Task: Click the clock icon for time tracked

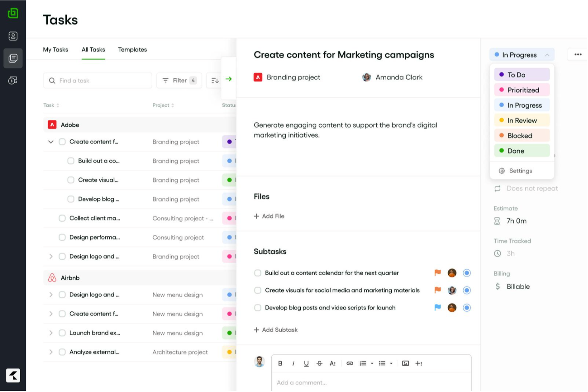Action: point(497,253)
